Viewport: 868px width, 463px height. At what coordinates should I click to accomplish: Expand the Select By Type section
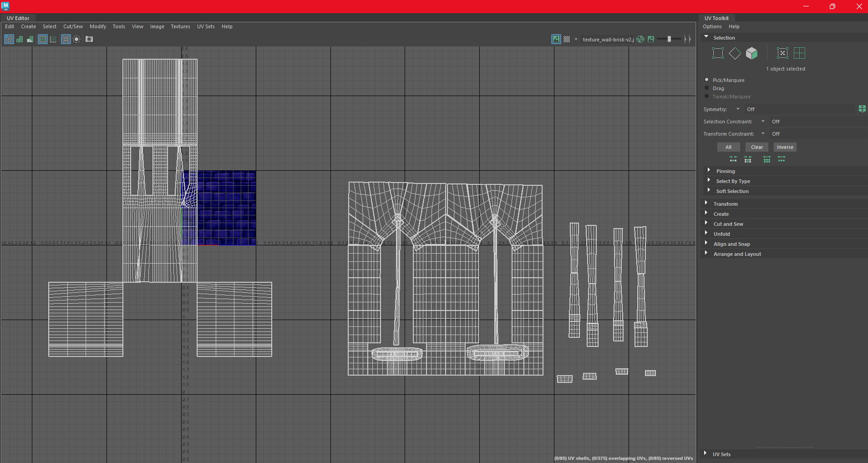(x=785, y=181)
